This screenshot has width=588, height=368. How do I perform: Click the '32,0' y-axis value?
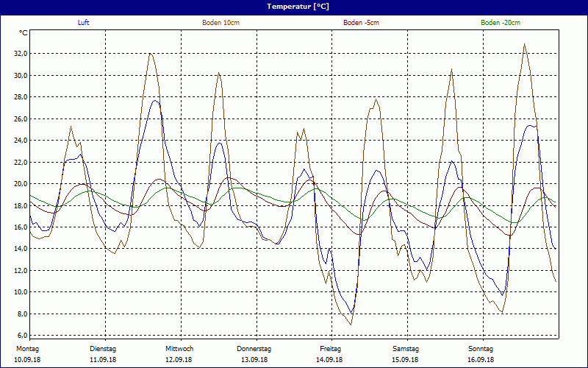21,54
